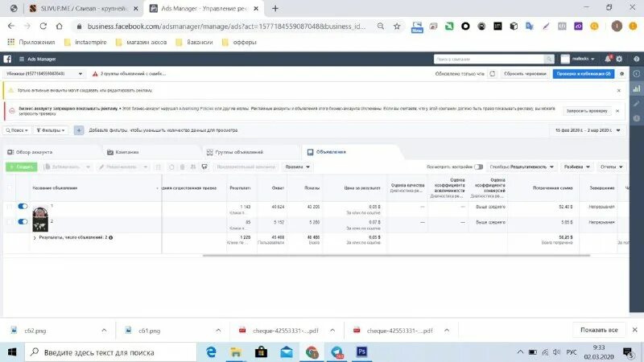
Task: Open a new browser tab
Action: click(x=275, y=9)
